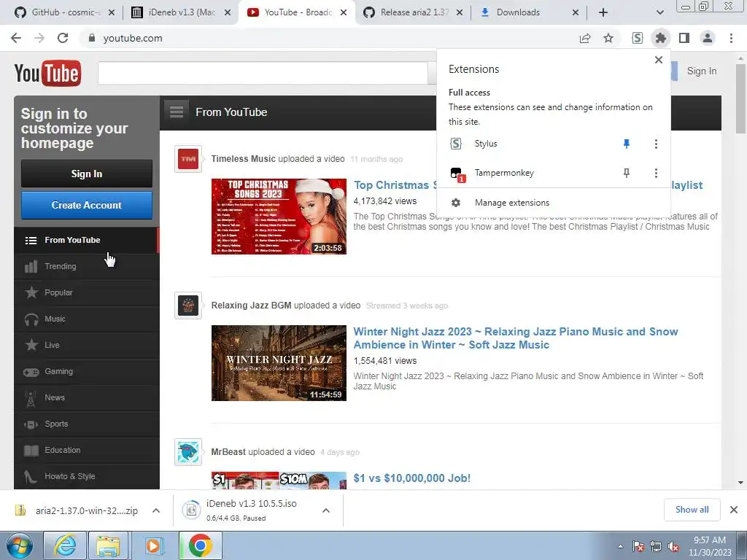747x560 pixels.
Task: Open Timeless Music channel avatar
Action: [188, 159]
